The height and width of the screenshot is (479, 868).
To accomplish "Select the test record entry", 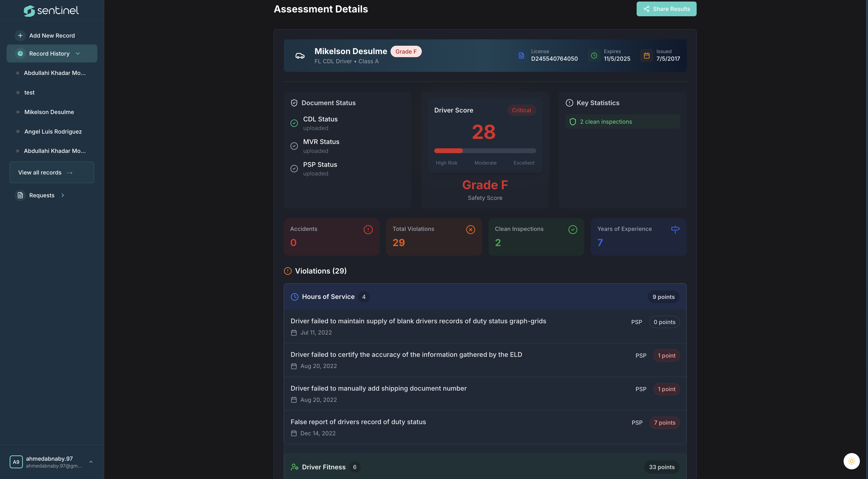I will tap(29, 92).
